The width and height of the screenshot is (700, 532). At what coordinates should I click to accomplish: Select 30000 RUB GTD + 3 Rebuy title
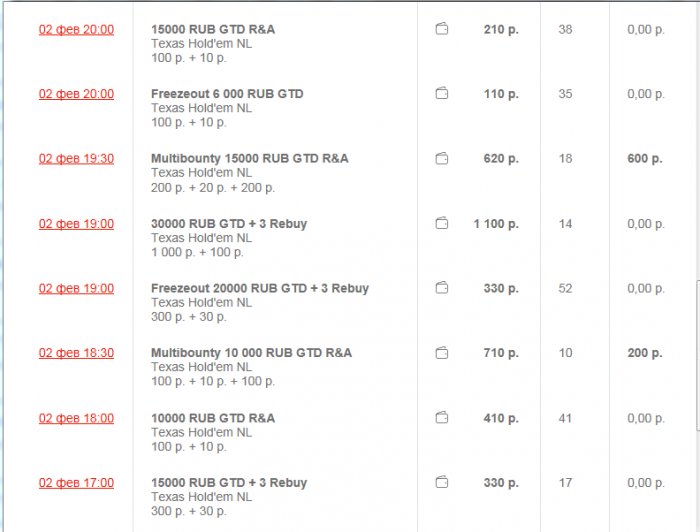[x=229, y=224]
